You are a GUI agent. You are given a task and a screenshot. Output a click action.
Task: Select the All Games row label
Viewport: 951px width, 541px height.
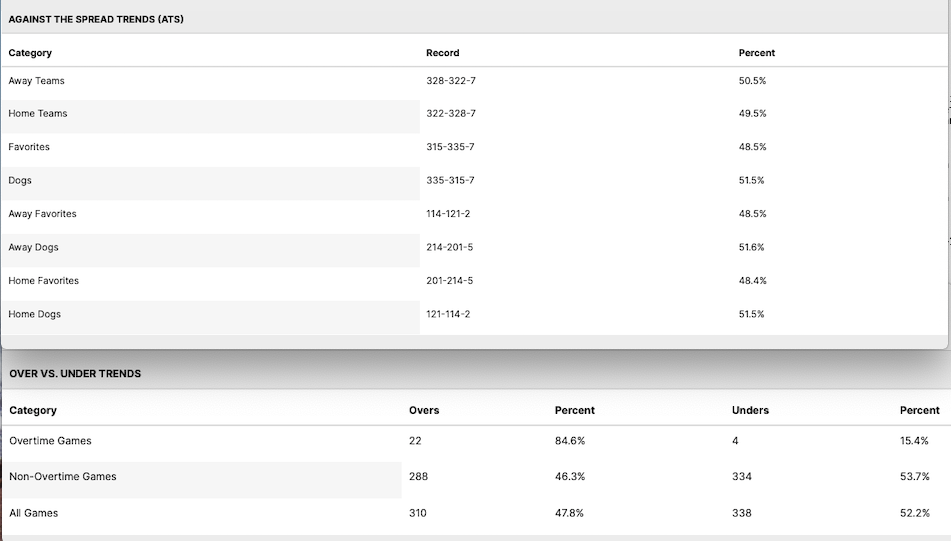tap(34, 513)
